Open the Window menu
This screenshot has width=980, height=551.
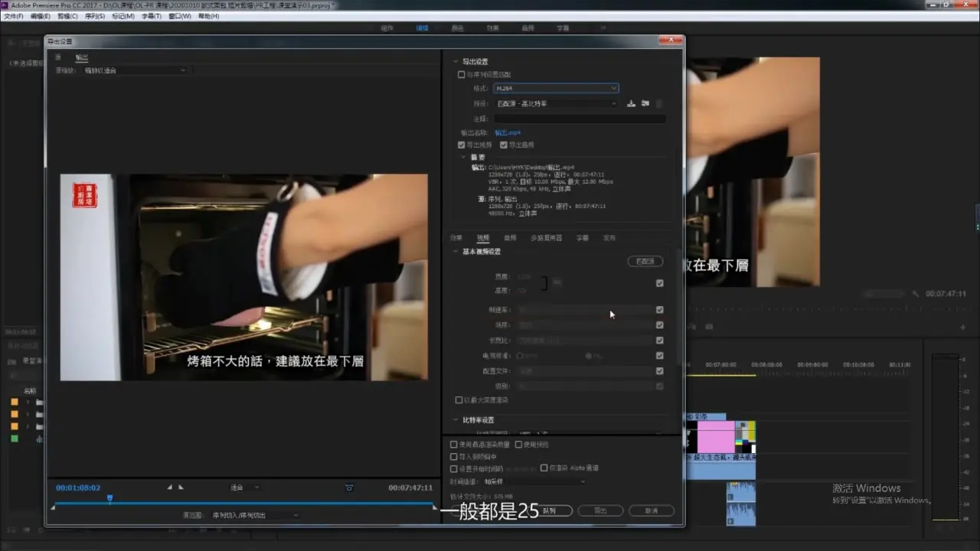(x=180, y=16)
